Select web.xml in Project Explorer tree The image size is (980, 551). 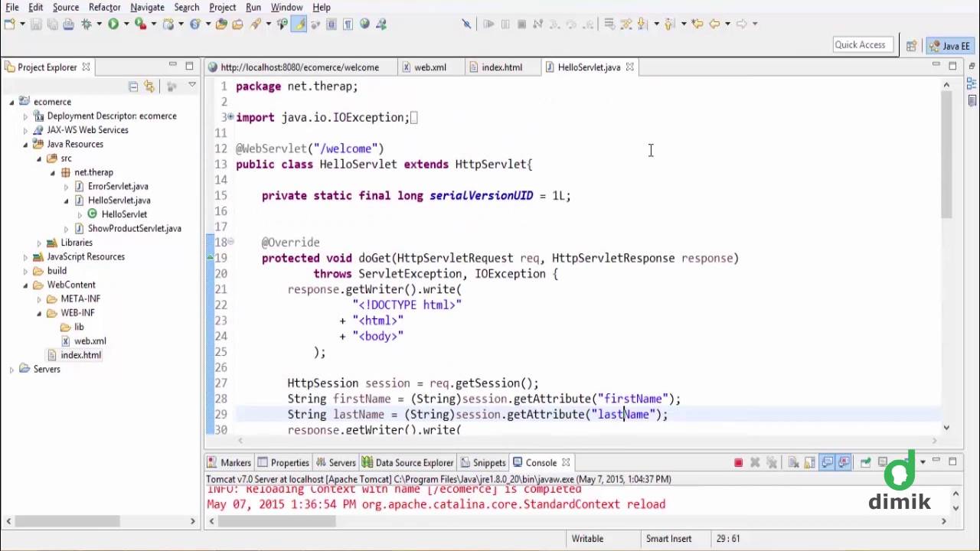point(90,341)
